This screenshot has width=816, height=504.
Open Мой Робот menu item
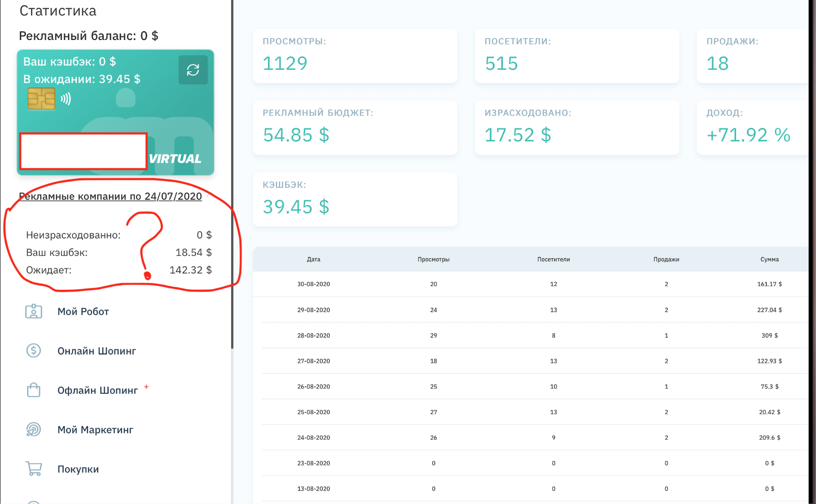tap(83, 311)
